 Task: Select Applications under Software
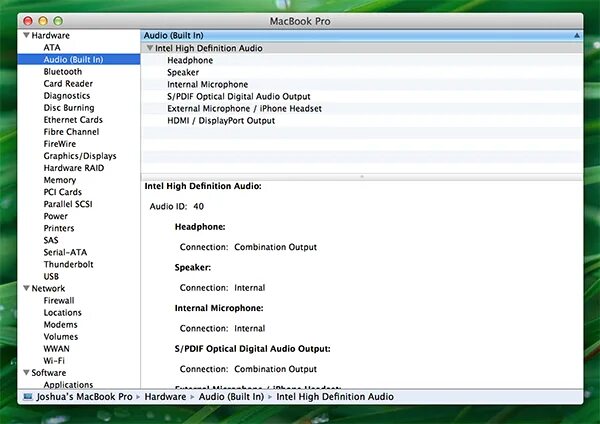tap(68, 385)
